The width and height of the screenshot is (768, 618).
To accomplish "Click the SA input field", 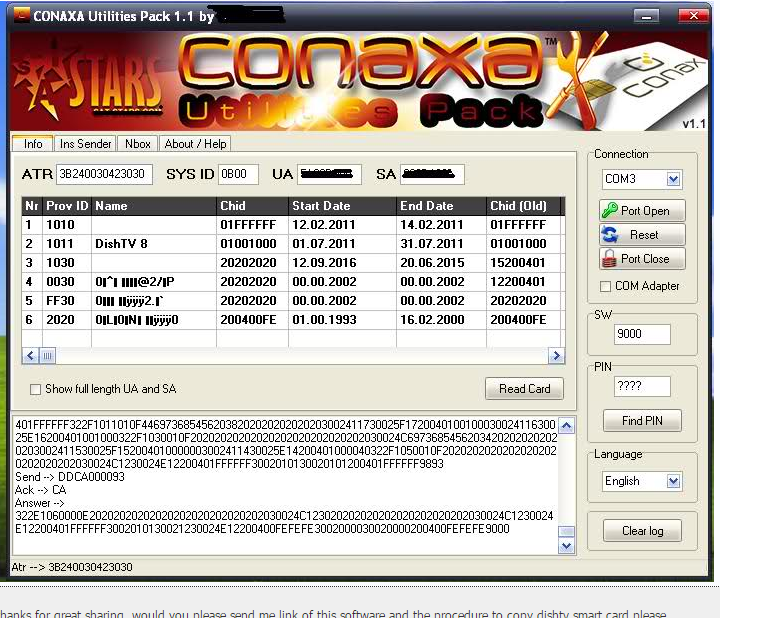I will click(432, 174).
